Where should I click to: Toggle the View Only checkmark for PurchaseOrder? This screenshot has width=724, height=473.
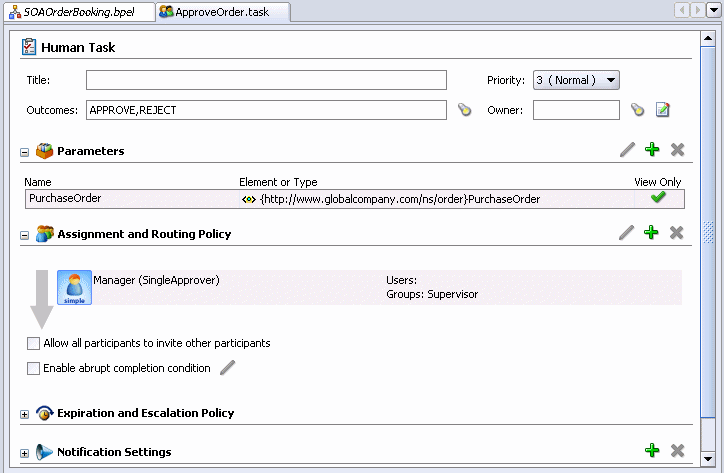coord(658,197)
